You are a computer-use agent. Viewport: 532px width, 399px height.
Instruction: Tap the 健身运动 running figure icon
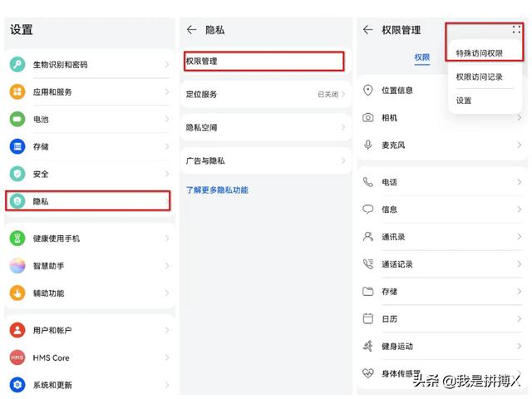368,346
